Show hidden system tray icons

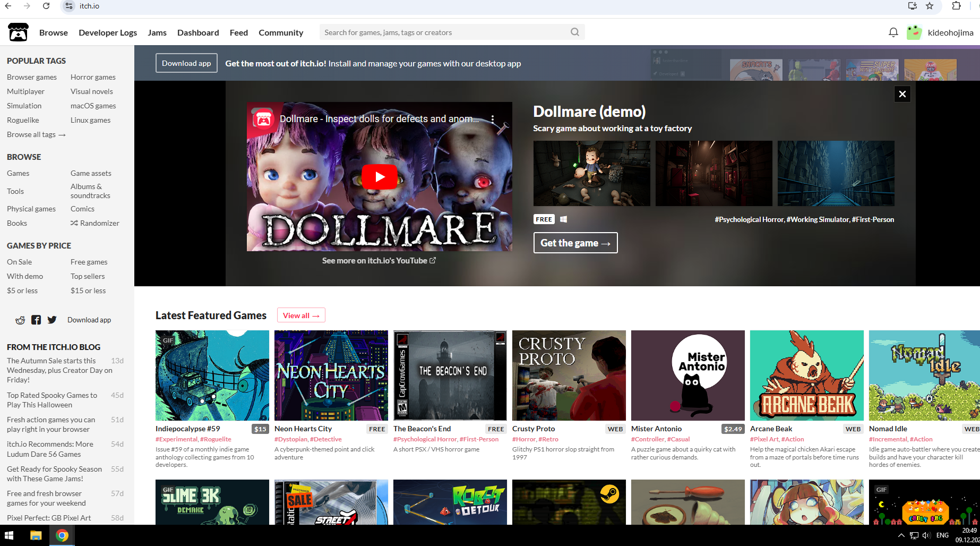click(x=901, y=535)
